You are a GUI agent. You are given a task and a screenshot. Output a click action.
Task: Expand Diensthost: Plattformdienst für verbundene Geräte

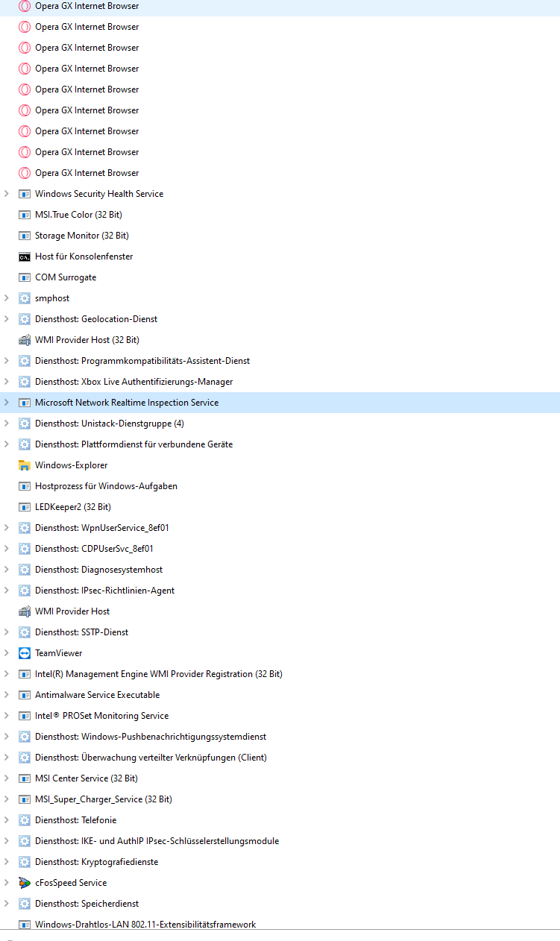click(x=7, y=444)
